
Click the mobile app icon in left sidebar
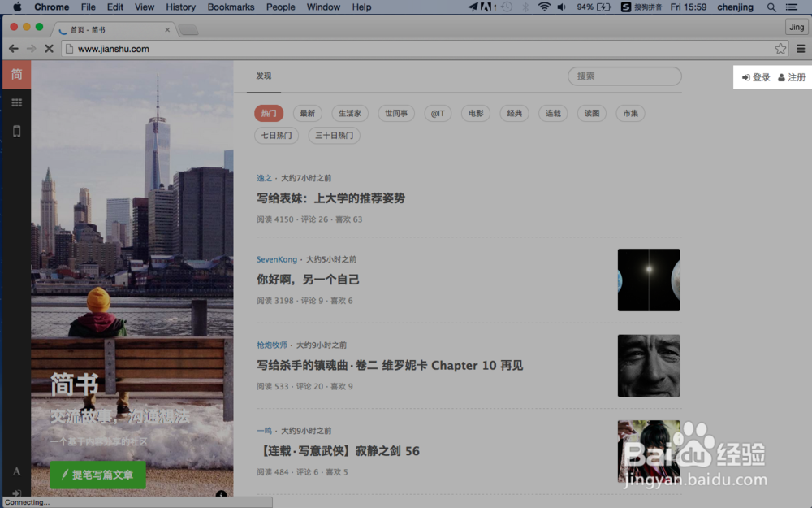(16, 131)
